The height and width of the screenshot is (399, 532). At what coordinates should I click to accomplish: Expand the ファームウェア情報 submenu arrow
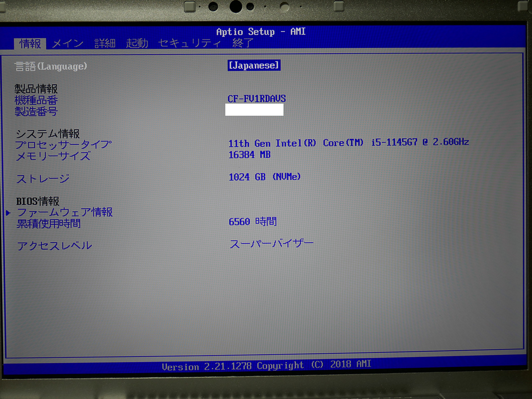click(8, 213)
